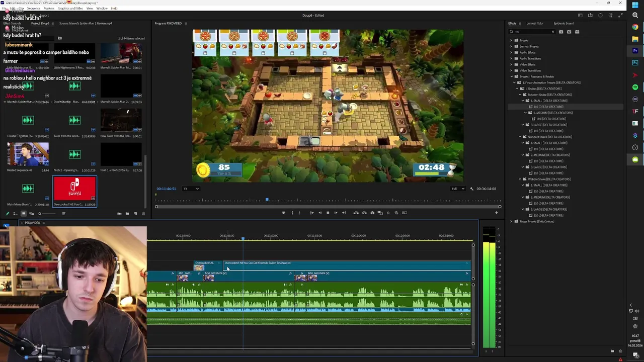
Task: Click the Mark In button
Action: point(292,213)
